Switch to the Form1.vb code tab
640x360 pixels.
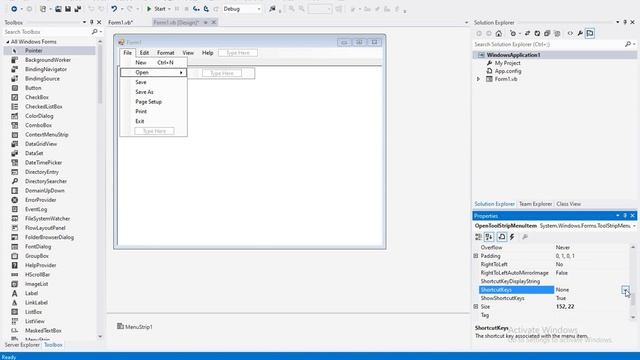[121, 22]
